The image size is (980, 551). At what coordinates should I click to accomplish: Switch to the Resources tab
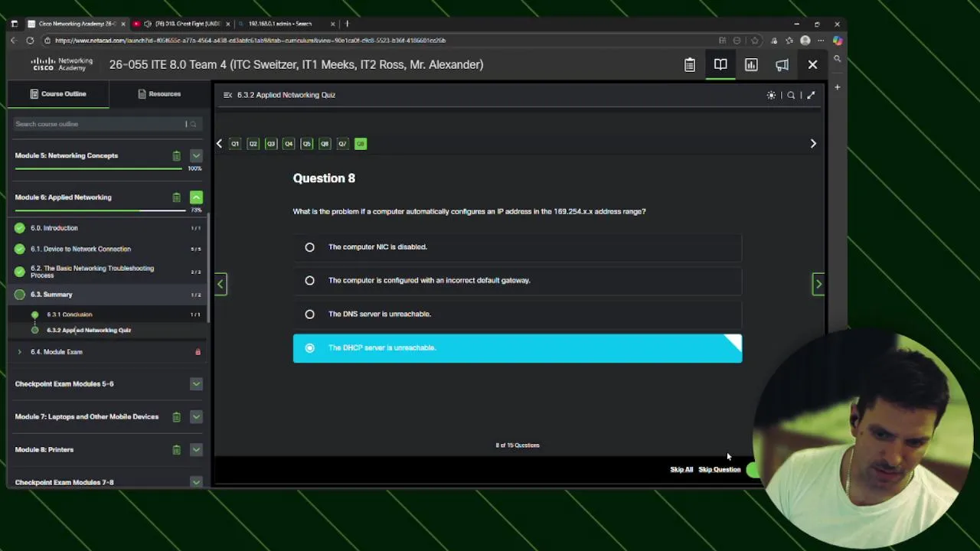[159, 94]
